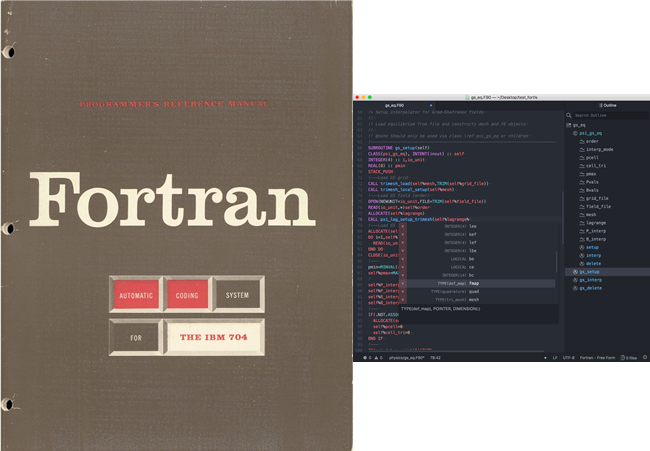Click the 'ALLOCATE(self%lagrange)' code line
Image resolution: width=650 pixels, height=451 pixels.
point(395,213)
